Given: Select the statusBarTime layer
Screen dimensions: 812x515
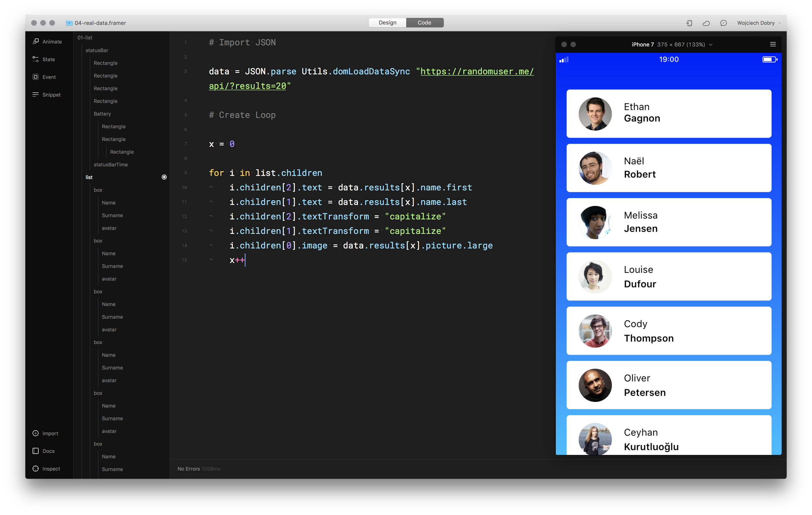Looking at the screenshot, I should pyautogui.click(x=111, y=165).
